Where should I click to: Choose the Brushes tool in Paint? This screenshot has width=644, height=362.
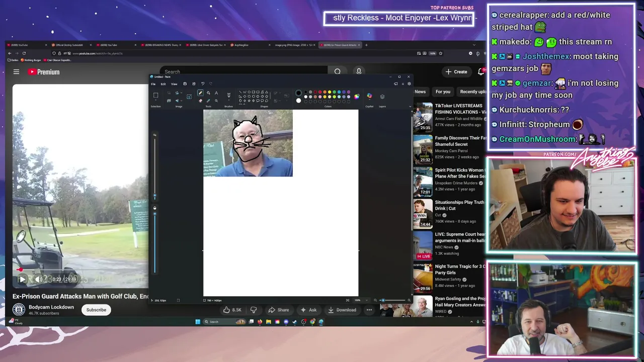point(228,95)
